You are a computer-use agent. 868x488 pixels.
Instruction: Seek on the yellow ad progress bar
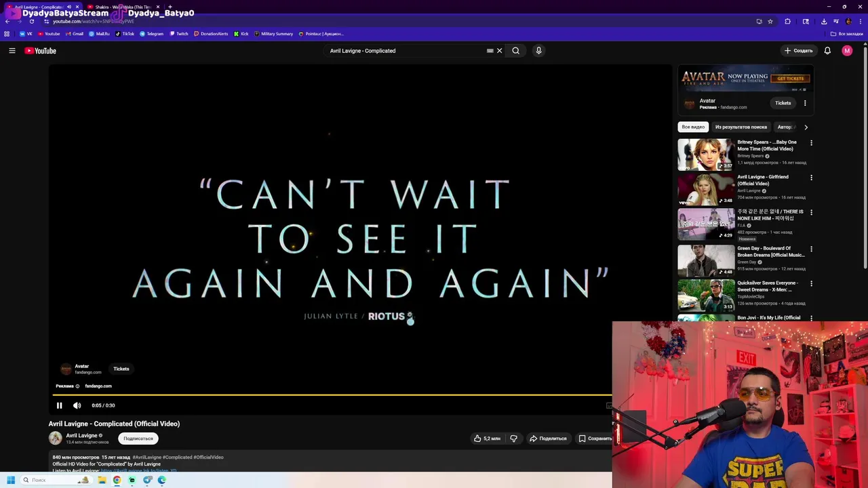[x=332, y=394]
